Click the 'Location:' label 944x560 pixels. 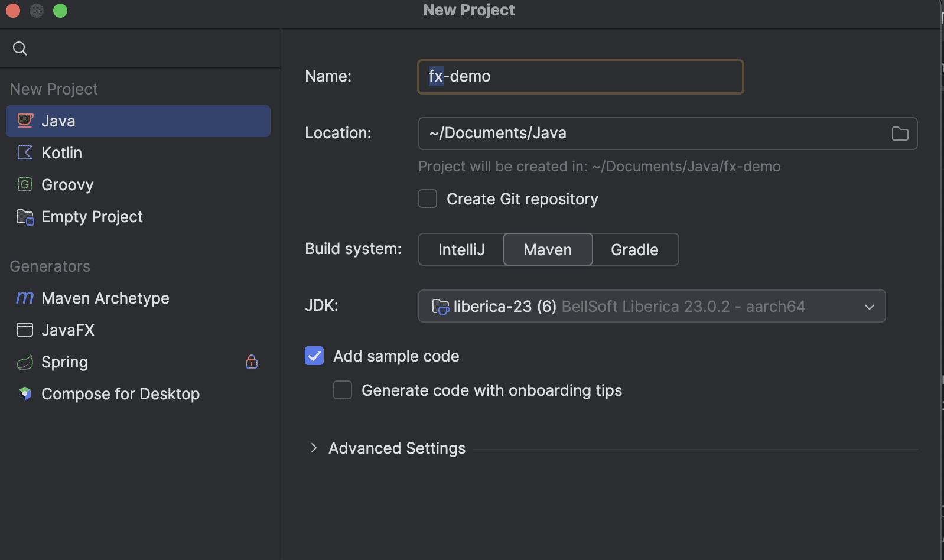click(x=338, y=133)
